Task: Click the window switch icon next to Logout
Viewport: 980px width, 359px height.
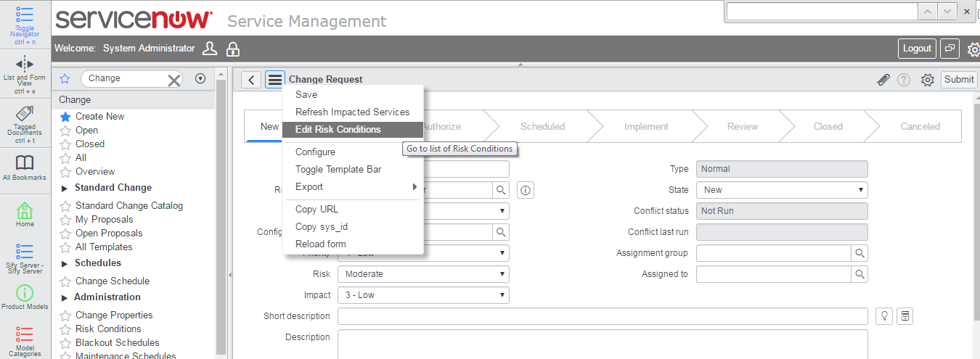Action: point(950,49)
